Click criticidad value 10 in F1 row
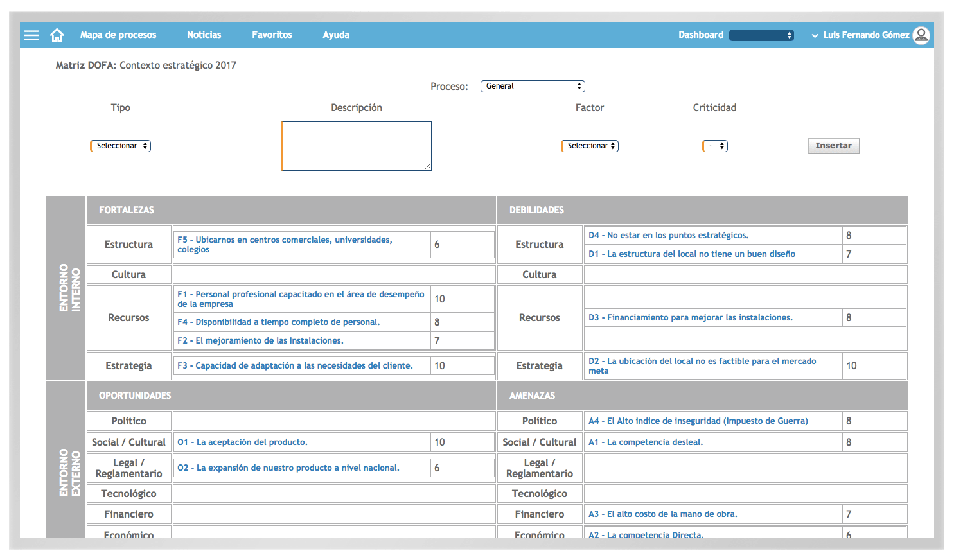 [x=439, y=299]
